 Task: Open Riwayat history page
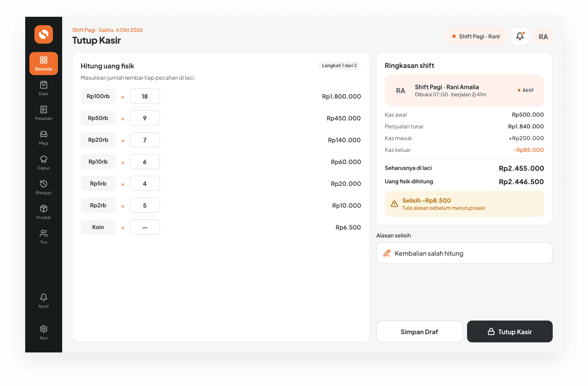point(44,187)
